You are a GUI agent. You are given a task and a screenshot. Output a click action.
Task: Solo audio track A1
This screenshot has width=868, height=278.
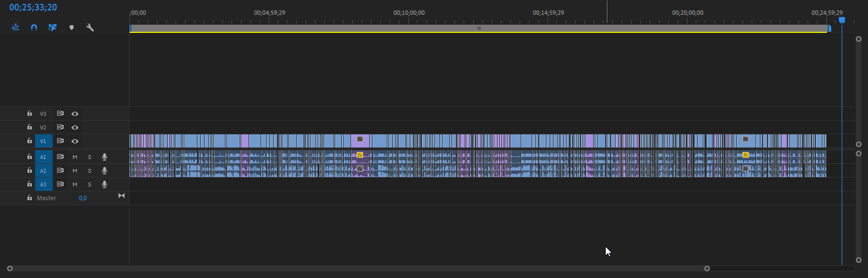click(89, 157)
